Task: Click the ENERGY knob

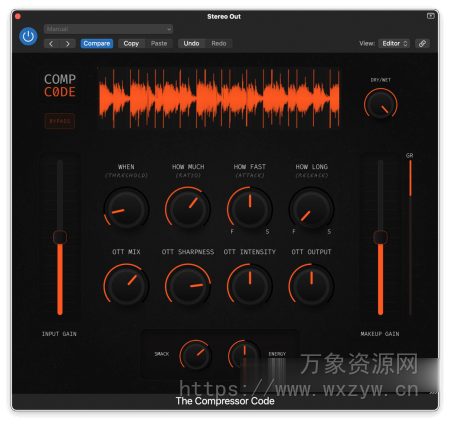Action: 244,355
